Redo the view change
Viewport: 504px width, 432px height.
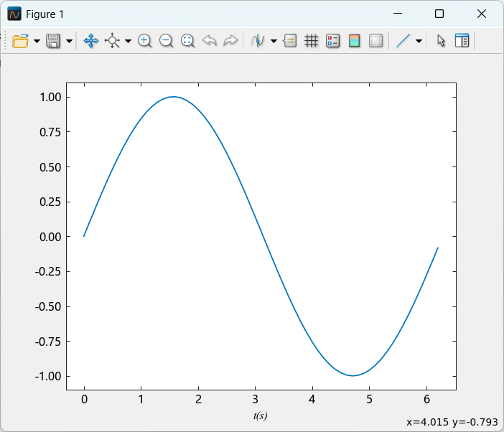pyautogui.click(x=230, y=41)
